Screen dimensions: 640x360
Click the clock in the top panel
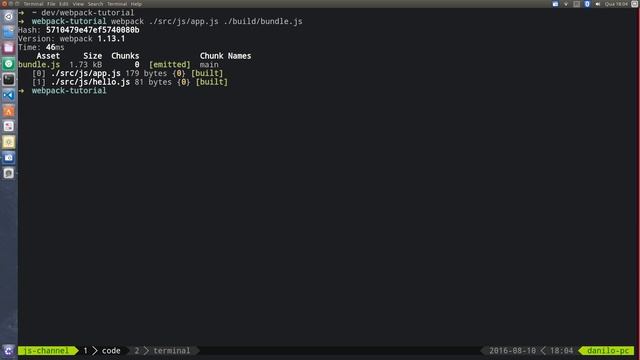coord(616,4)
